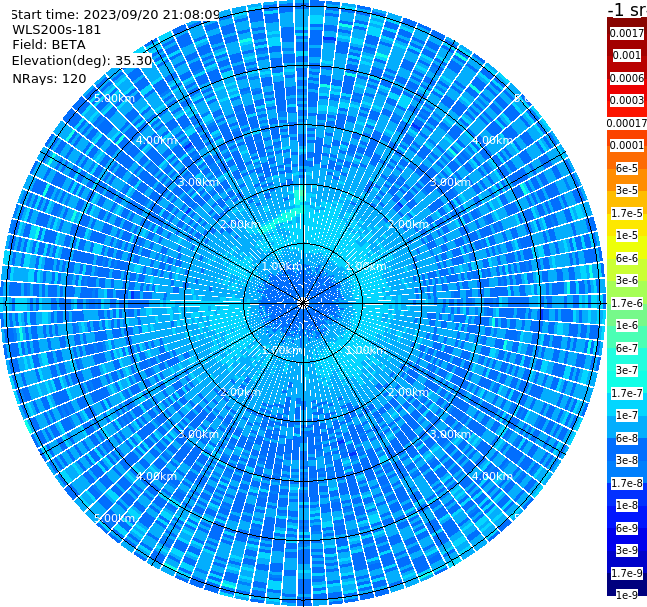Select the 3e-6 colorbar value

627,281
